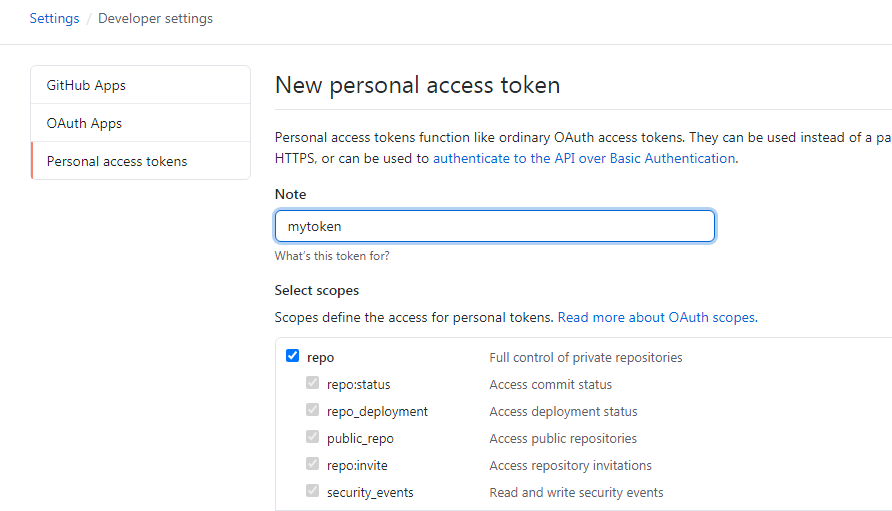Toggle the public_repo checkbox

point(312,437)
